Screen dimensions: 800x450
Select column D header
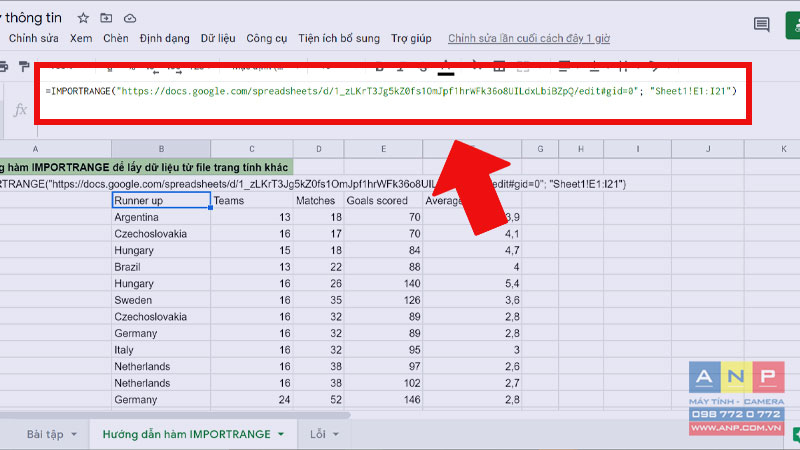318,149
